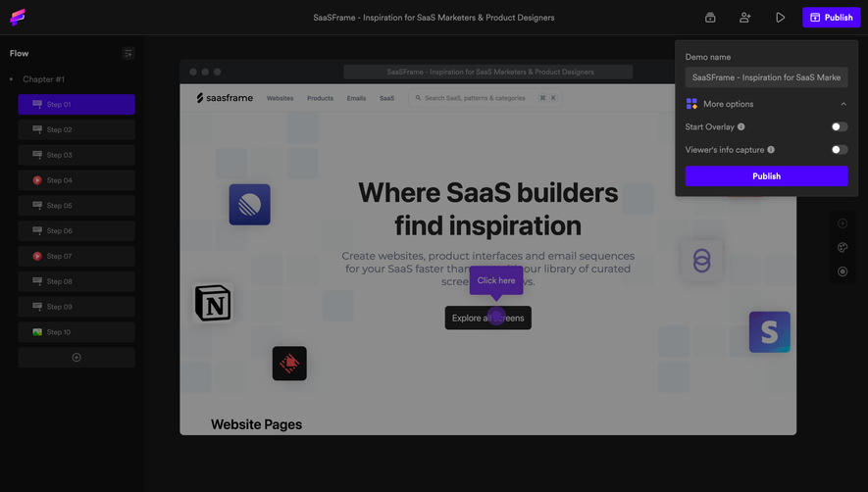Click Step 01 screen icon
This screenshot has height=492, width=868.
coord(37,104)
